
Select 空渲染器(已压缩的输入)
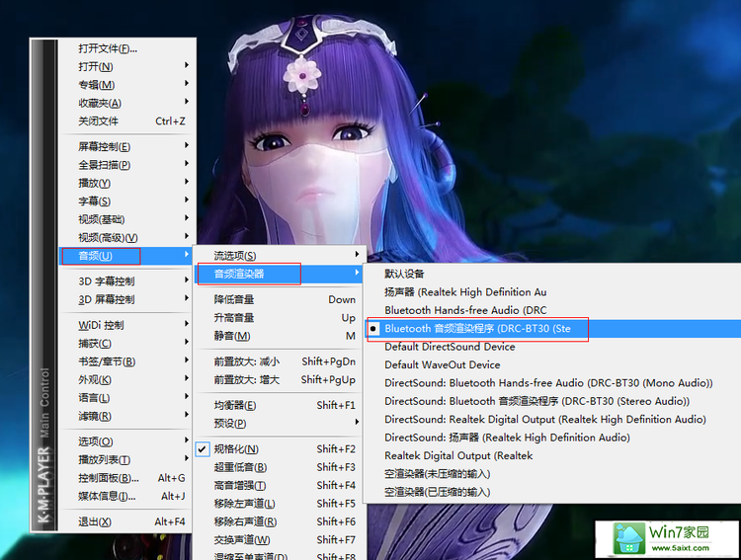click(553, 492)
